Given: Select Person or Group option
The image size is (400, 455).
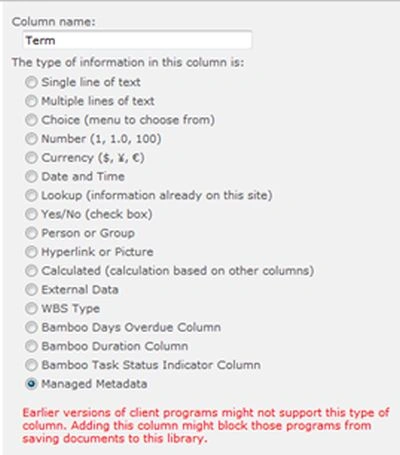Looking at the screenshot, I should pyautogui.click(x=31, y=233).
